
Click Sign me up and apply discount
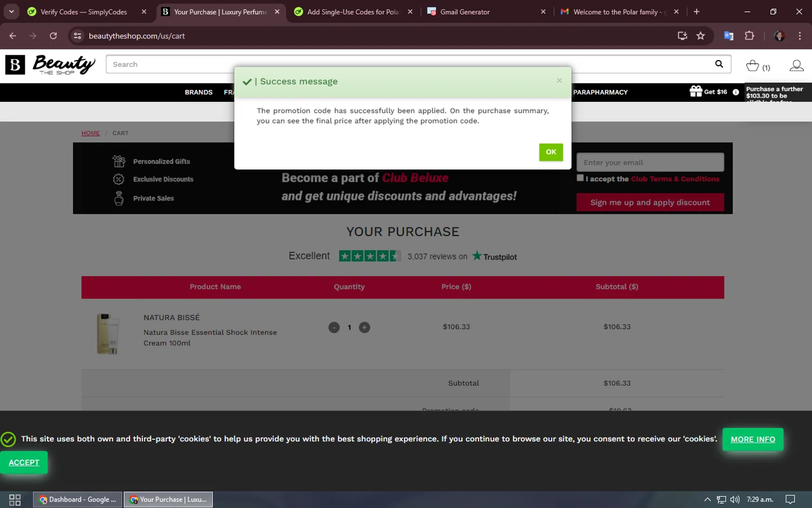[x=650, y=203]
